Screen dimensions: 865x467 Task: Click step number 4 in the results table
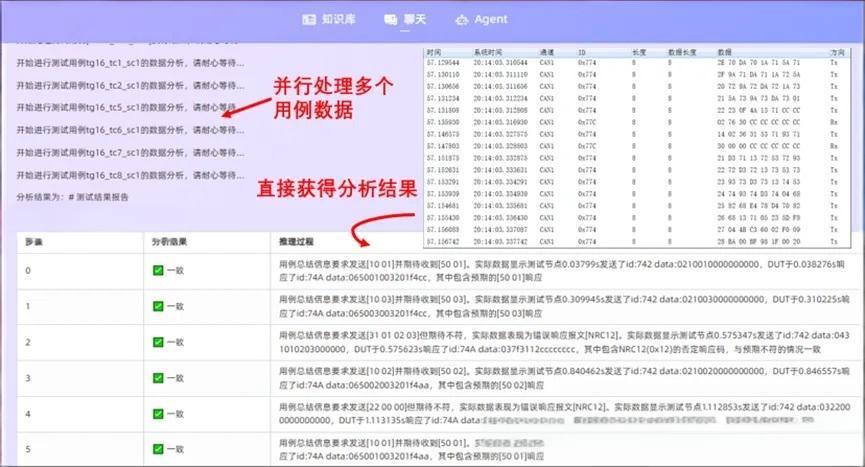pos(28,414)
